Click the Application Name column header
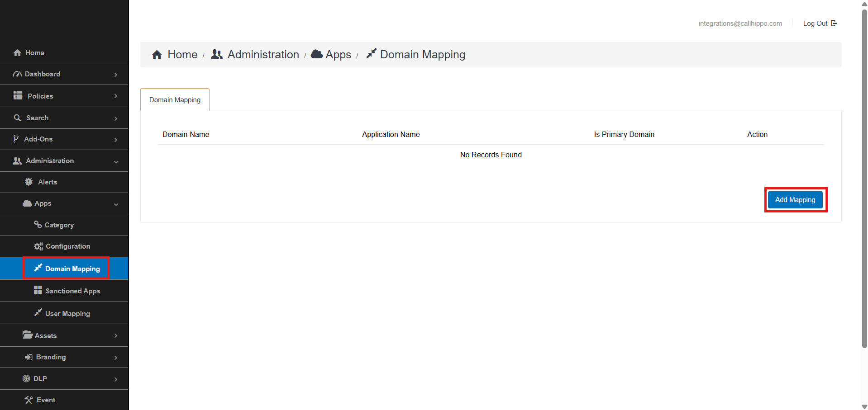This screenshot has height=410, width=868. 391,134
